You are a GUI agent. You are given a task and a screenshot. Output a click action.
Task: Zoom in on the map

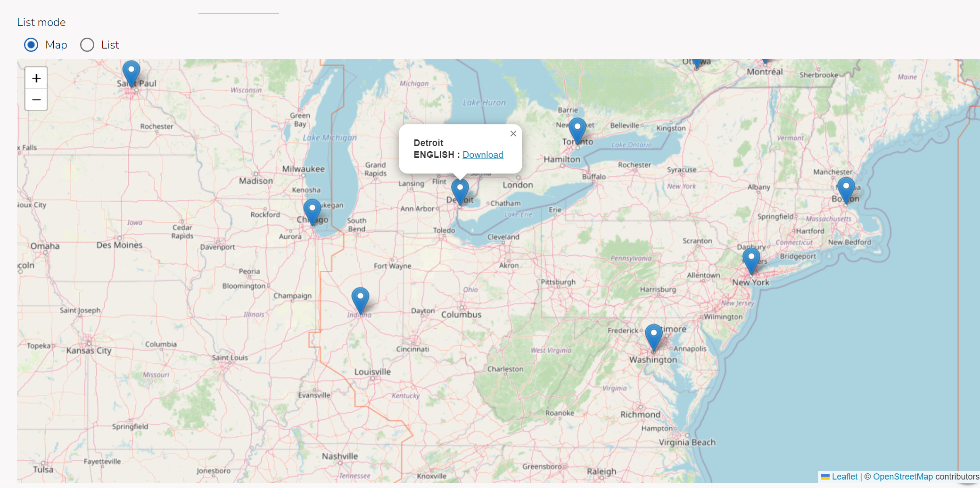tap(36, 78)
